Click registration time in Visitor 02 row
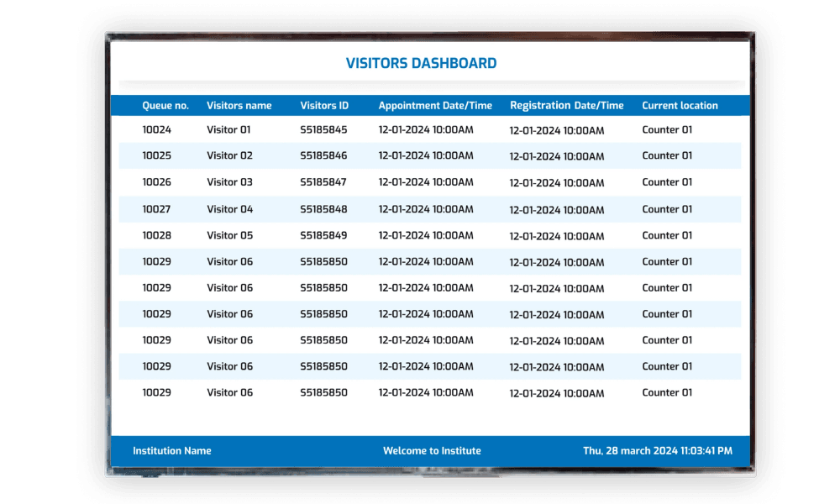 pyautogui.click(x=557, y=156)
